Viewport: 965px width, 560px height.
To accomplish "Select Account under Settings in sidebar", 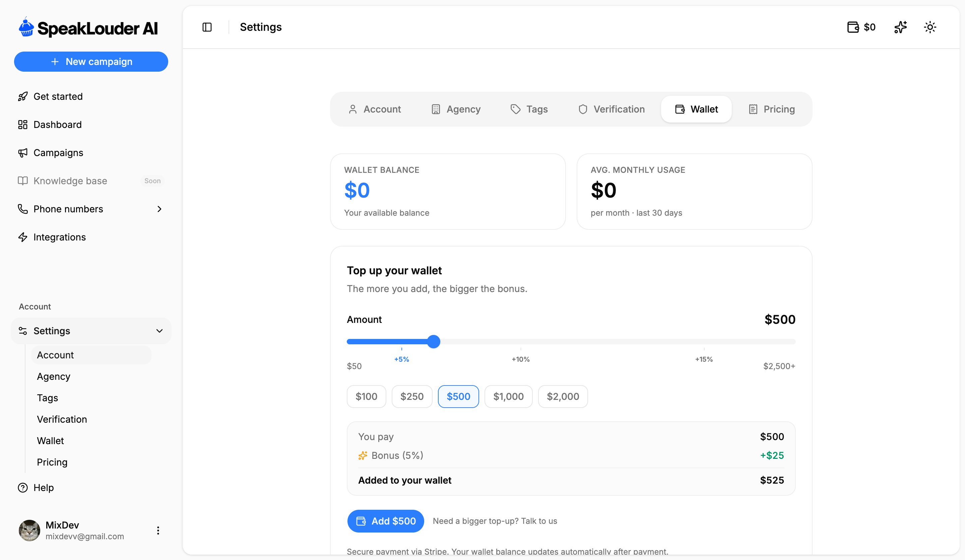I will [91, 355].
